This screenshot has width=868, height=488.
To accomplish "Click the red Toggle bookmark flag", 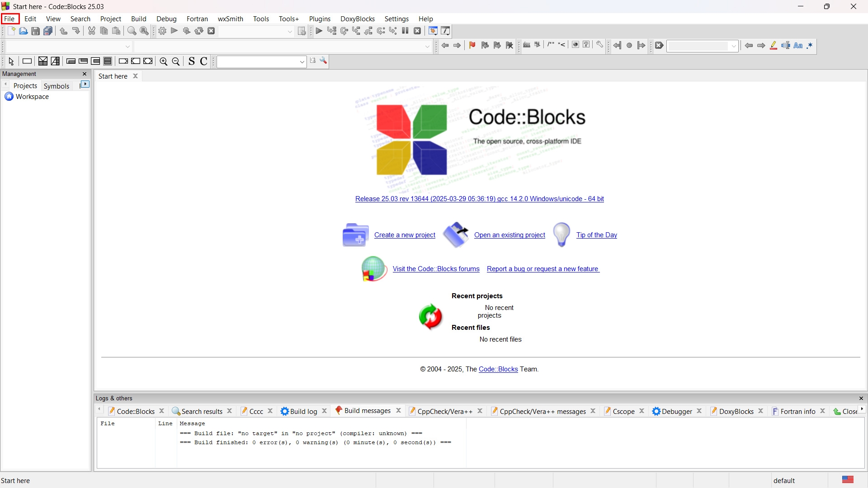I will tap(472, 46).
